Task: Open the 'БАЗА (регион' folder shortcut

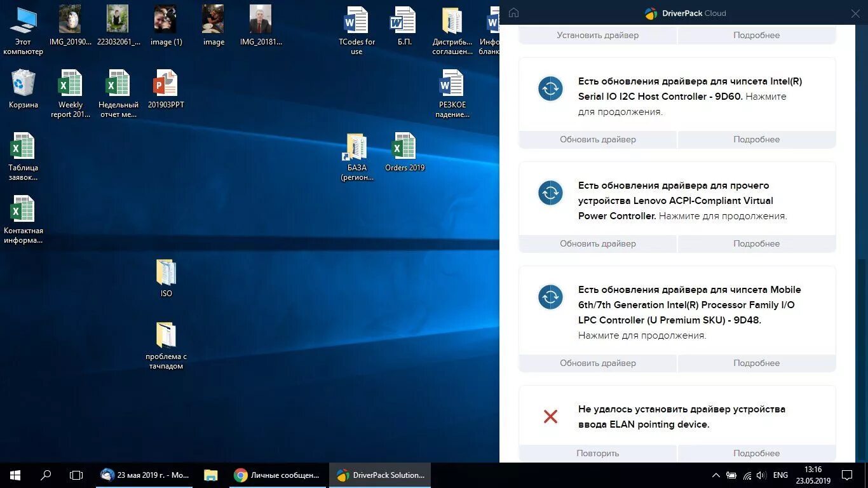Action: 356,156
